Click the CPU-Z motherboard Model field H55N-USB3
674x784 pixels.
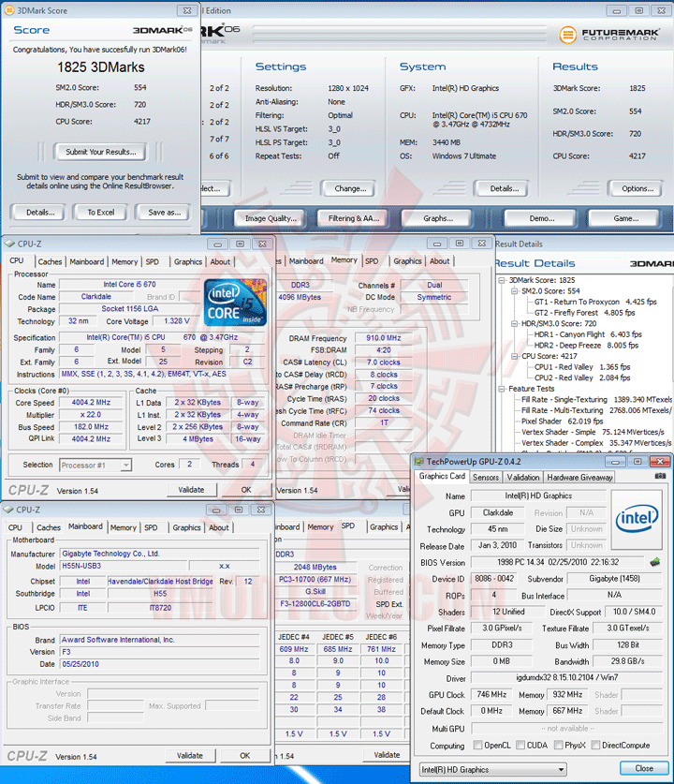tap(125, 566)
